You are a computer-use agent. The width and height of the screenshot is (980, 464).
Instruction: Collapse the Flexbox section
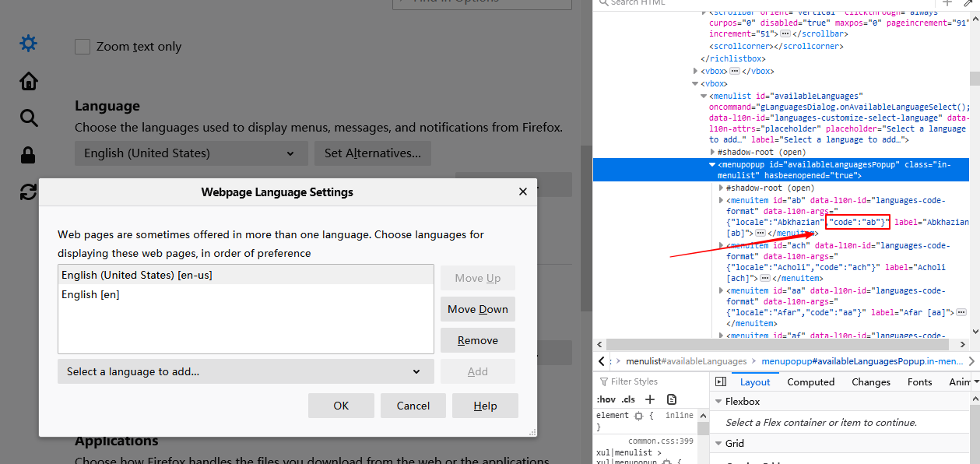pos(717,402)
